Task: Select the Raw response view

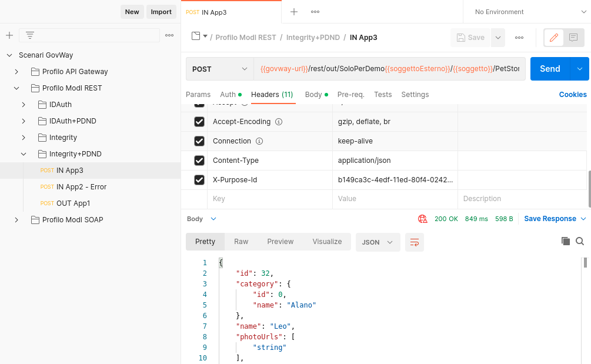Action: pyautogui.click(x=241, y=242)
